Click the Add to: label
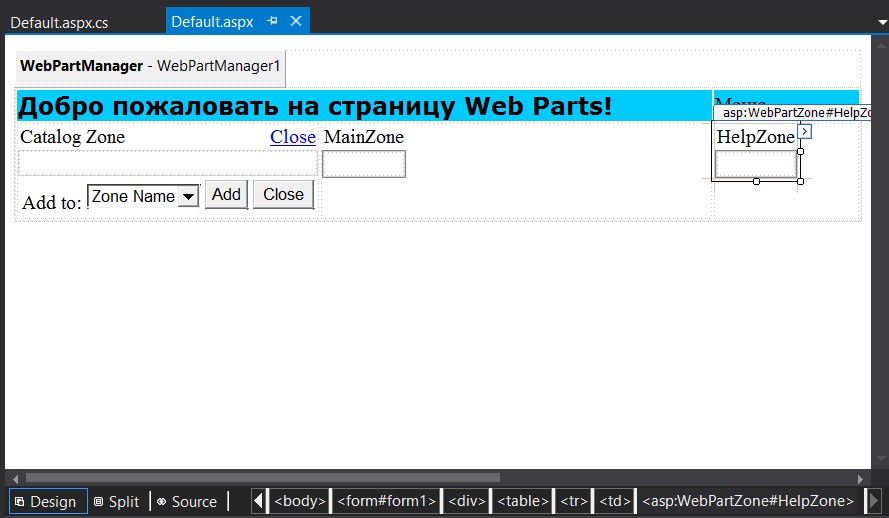Image resolution: width=889 pixels, height=518 pixels. point(52,202)
